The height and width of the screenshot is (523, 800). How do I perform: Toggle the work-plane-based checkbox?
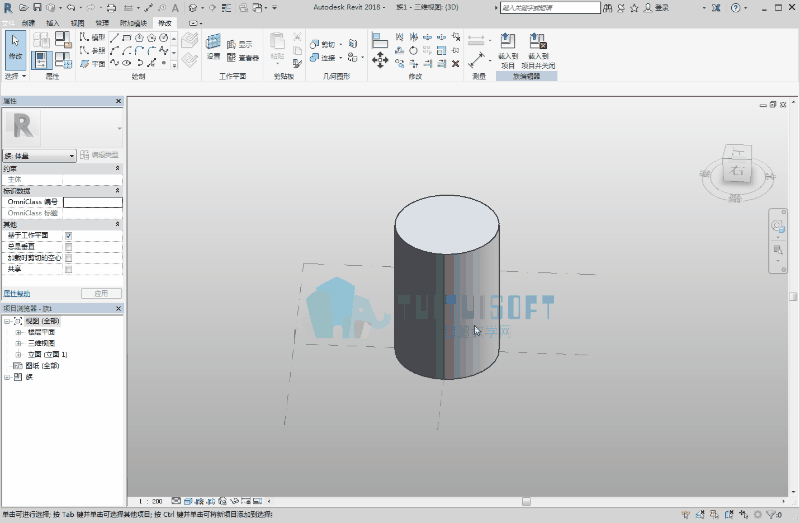coord(68,236)
